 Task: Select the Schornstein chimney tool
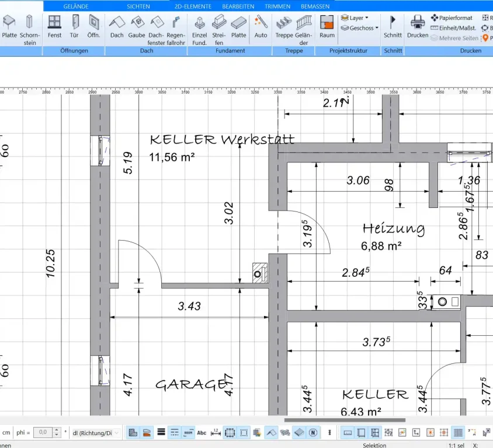pyautogui.click(x=30, y=30)
